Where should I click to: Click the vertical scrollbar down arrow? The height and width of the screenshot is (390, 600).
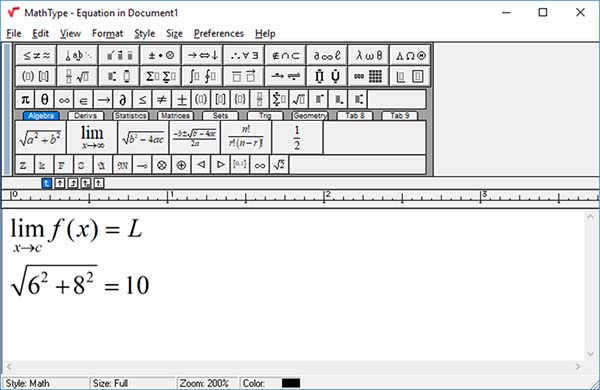tap(590, 354)
